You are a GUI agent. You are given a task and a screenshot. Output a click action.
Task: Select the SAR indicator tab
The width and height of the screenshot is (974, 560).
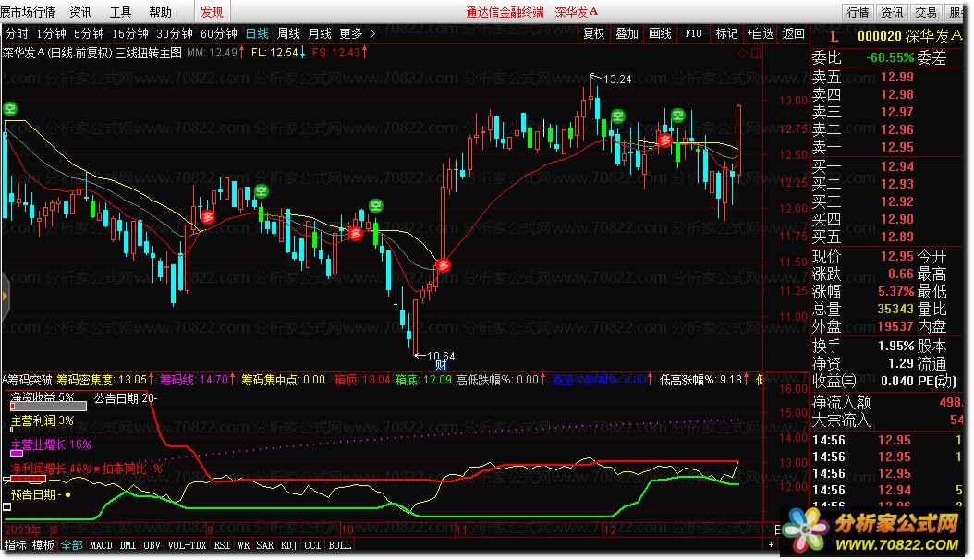coord(265,545)
